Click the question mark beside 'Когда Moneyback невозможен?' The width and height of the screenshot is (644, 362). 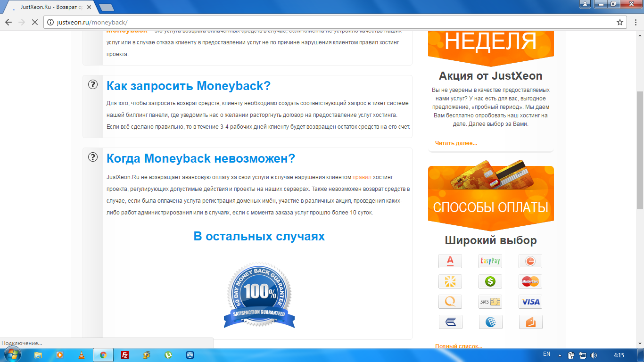pyautogui.click(x=93, y=157)
